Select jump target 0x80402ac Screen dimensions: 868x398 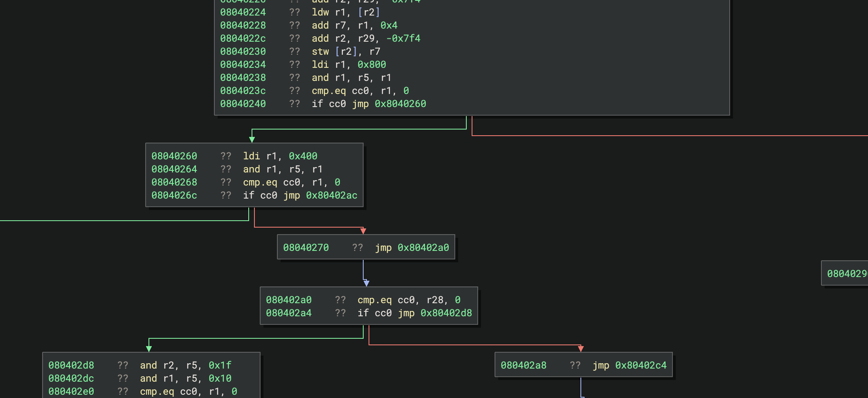[332, 196]
